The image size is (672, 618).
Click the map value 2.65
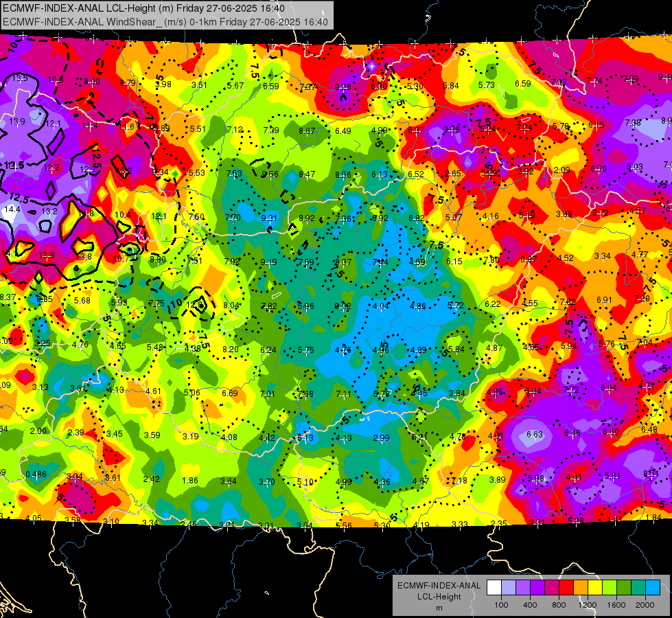(452, 173)
